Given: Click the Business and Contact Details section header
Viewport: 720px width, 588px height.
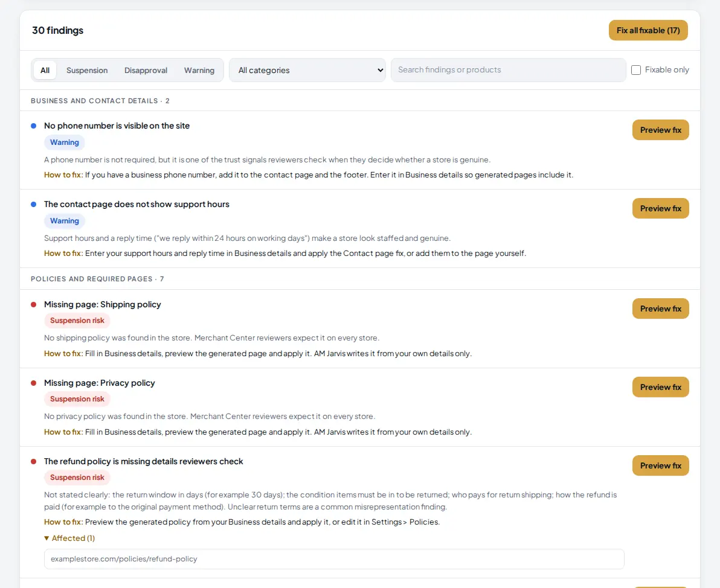Looking at the screenshot, I should click(100, 101).
